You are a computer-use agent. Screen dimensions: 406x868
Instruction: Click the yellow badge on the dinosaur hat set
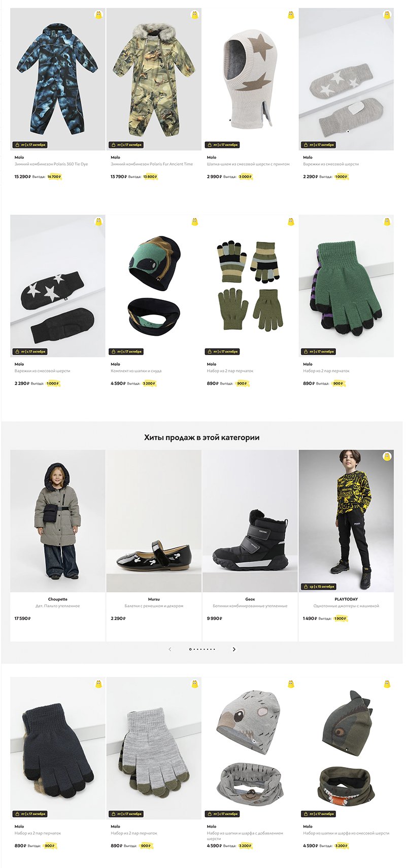387,684
